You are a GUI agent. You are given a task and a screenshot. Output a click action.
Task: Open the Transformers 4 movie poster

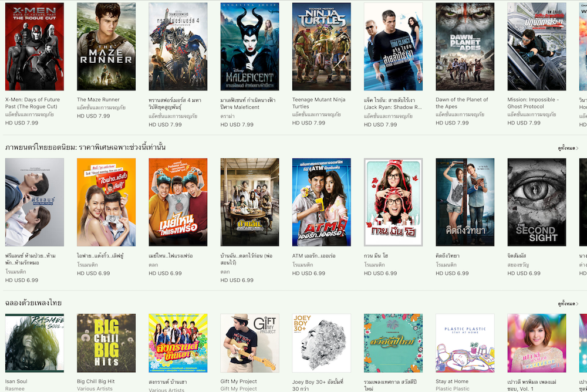(x=178, y=46)
